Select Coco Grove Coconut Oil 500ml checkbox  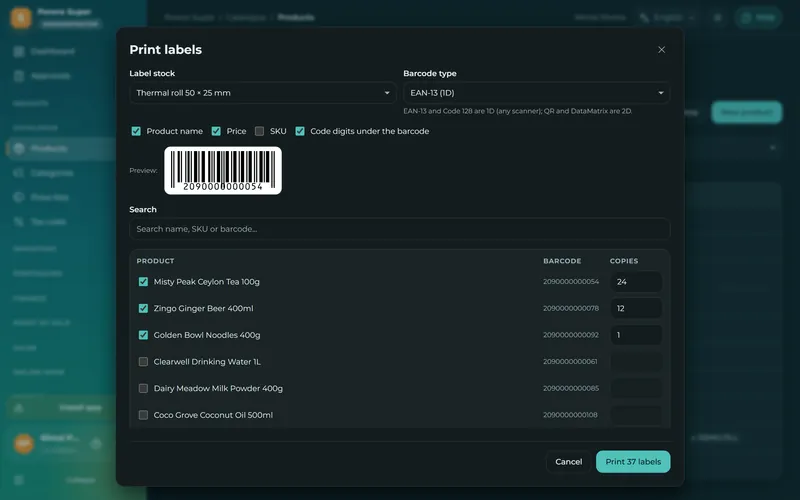coord(143,415)
